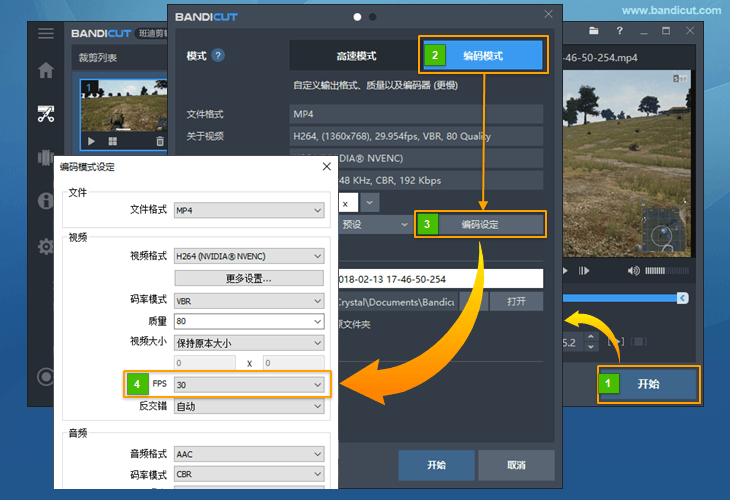
Task: Play the clip in the cut list thumbnail
Action: pyautogui.click(x=91, y=141)
